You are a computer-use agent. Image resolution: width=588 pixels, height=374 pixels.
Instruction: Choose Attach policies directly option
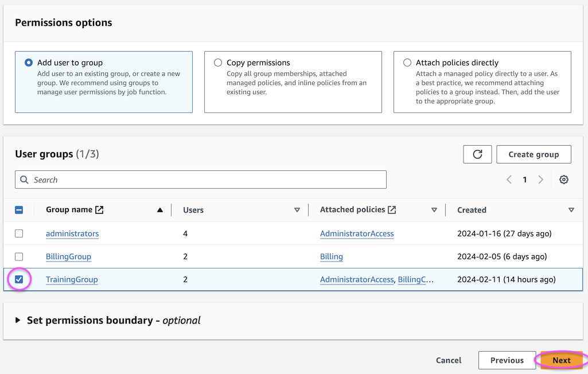coord(407,63)
